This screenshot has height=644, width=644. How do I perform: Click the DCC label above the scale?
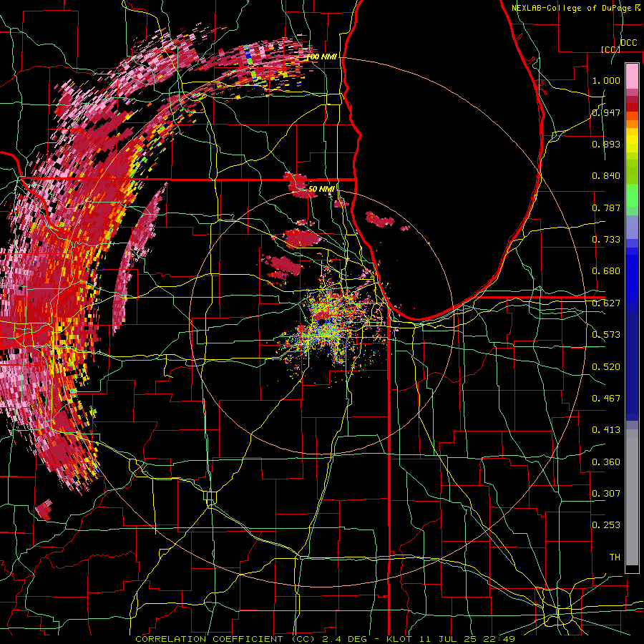629,43
